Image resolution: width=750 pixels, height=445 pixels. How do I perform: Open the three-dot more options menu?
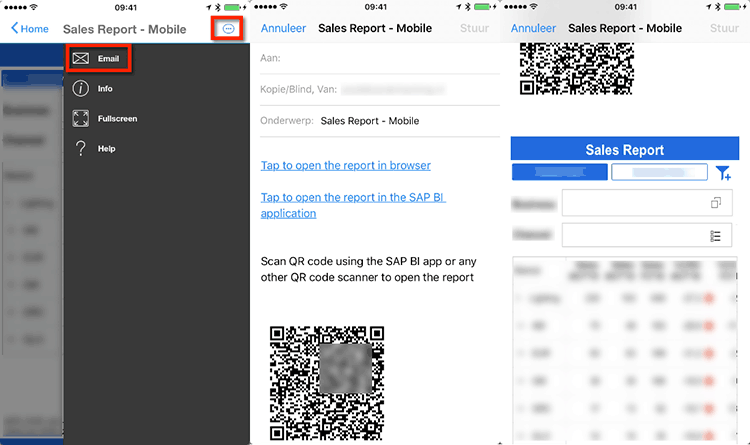coord(228,29)
